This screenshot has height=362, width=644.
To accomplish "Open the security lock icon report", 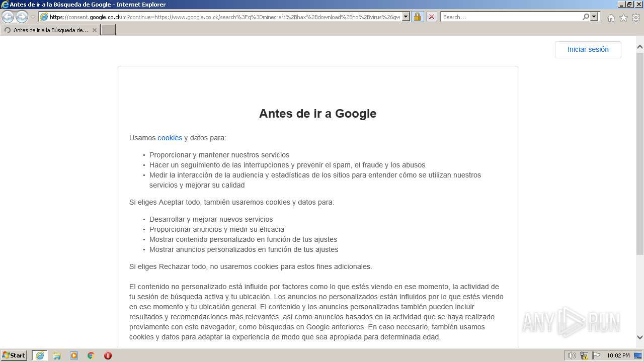I will (417, 17).
